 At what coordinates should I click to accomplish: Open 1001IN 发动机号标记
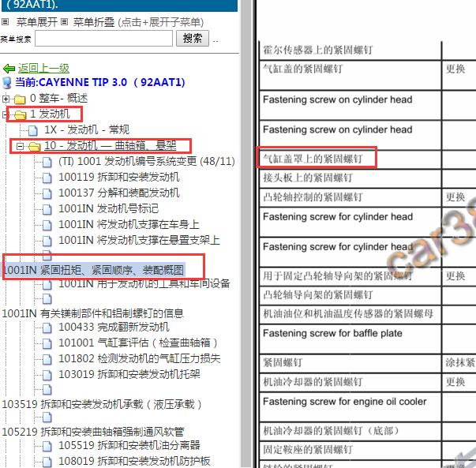pyautogui.click(x=109, y=209)
